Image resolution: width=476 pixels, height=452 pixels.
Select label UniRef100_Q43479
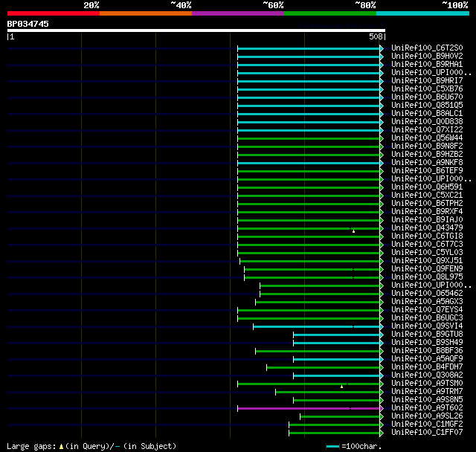pos(427,228)
